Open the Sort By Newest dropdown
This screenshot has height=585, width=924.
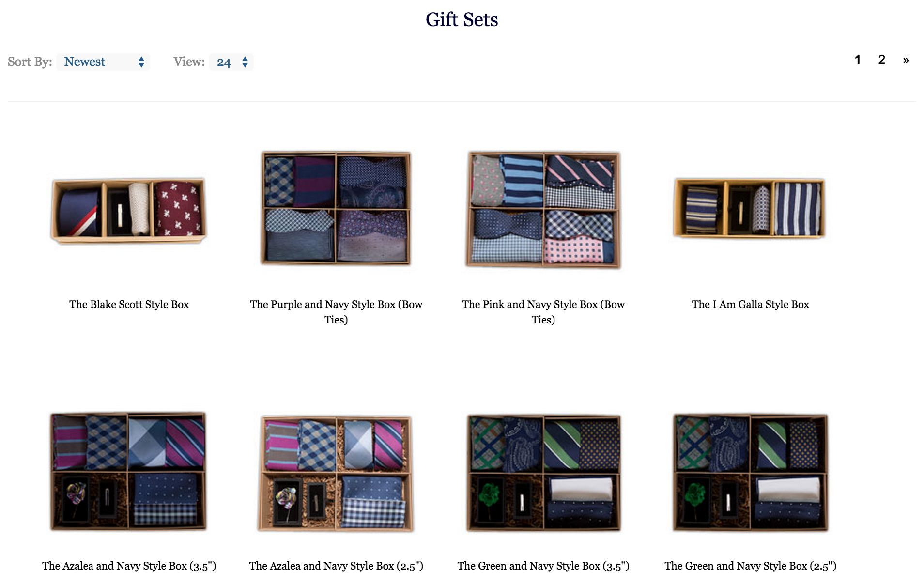pos(103,62)
